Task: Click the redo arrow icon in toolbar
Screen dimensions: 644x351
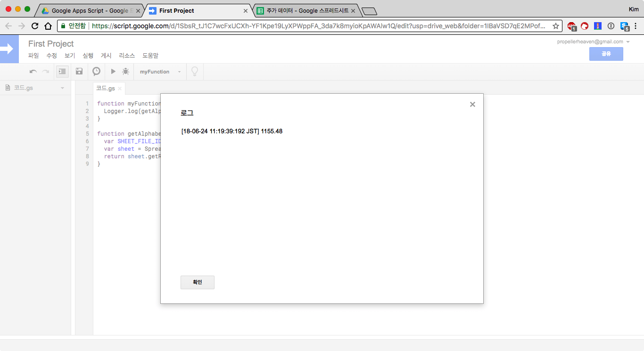Action: tap(46, 72)
